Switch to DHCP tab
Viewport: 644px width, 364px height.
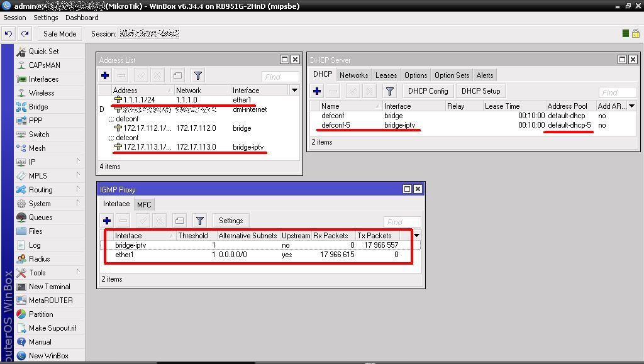(x=323, y=74)
